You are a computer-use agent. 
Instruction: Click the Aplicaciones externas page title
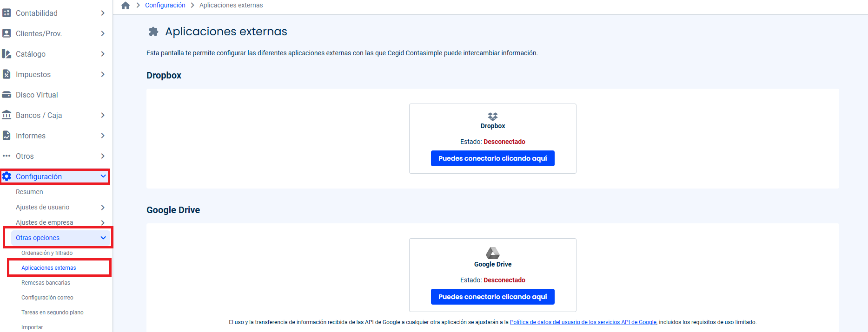pyautogui.click(x=226, y=32)
